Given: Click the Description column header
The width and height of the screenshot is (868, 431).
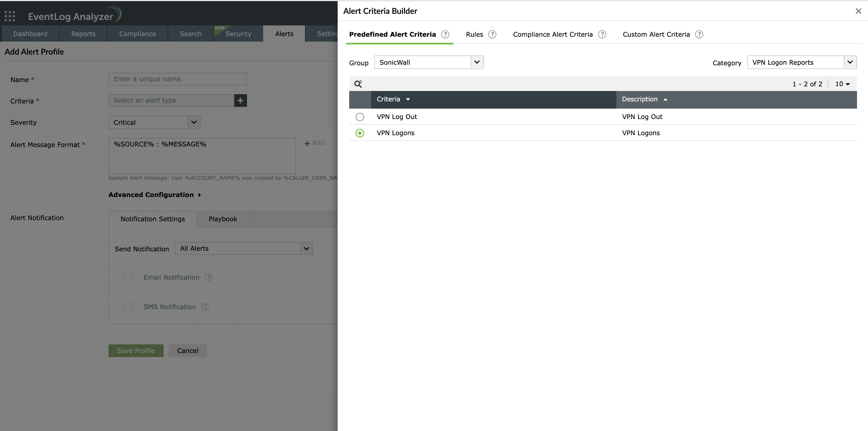Looking at the screenshot, I should (x=737, y=99).
